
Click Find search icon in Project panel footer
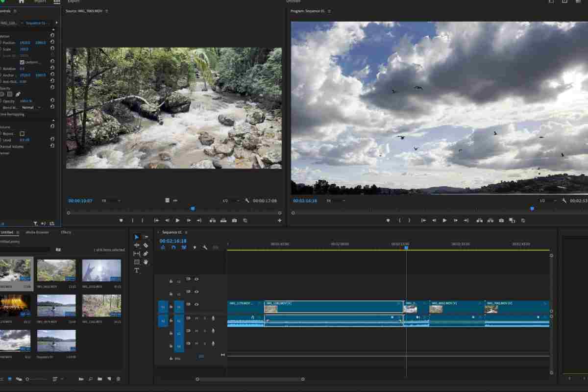pos(90,379)
